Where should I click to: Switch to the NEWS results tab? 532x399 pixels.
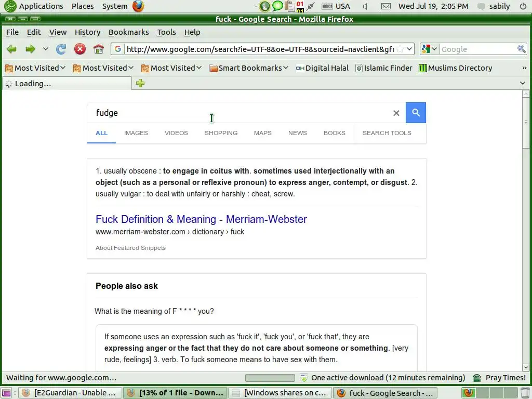pos(298,133)
